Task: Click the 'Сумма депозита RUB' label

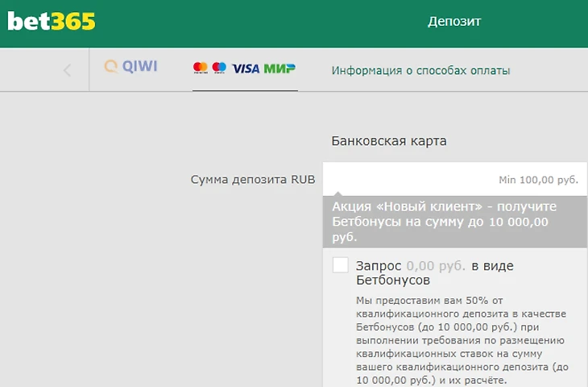Action: click(252, 179)
